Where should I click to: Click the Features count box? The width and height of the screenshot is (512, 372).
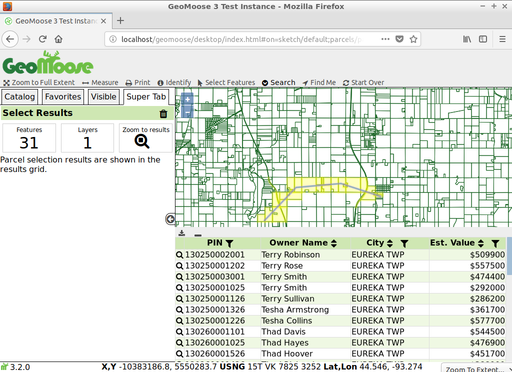[x=29, y=138]
